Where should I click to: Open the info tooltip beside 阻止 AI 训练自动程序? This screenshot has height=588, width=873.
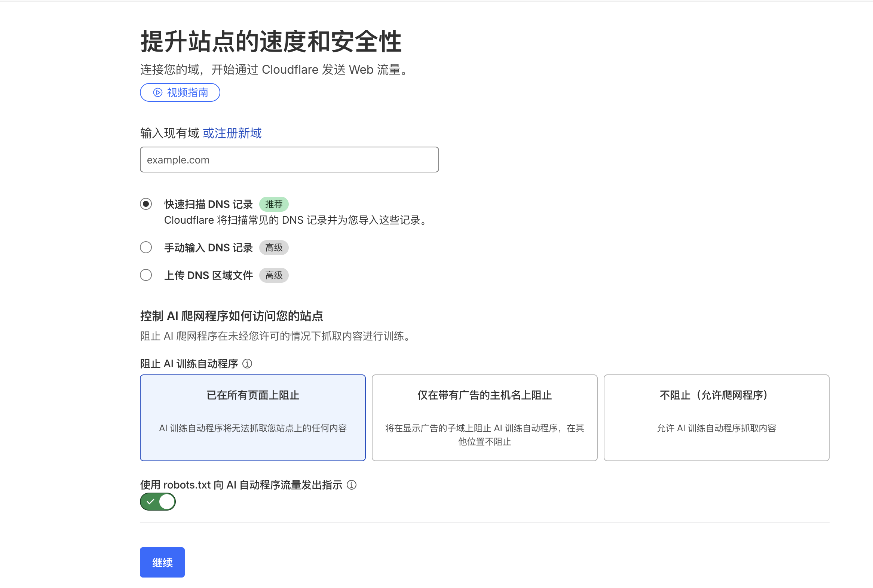tap(248, 364)
